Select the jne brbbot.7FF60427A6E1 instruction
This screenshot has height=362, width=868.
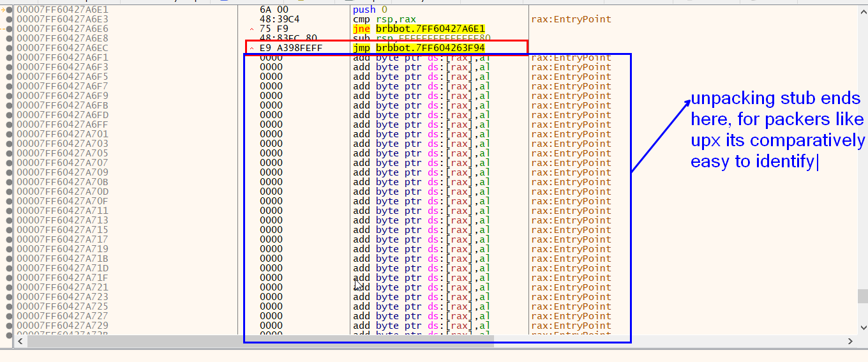coord(419,29)
